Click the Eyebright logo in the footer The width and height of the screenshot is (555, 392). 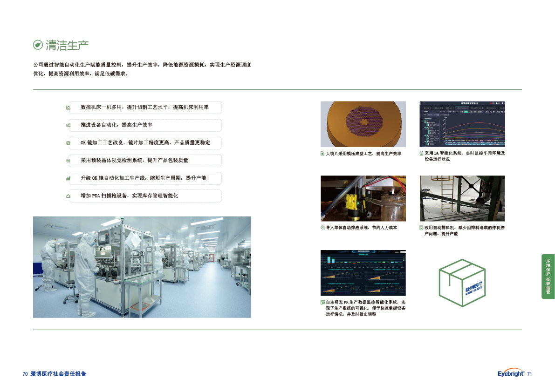511,373
